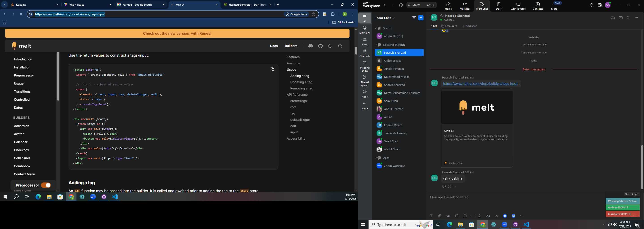Click 'Check out the new version, with Runes!' link
Image resolution: width=644 pixels, height=229 pixels.
[x=177, y=34]
